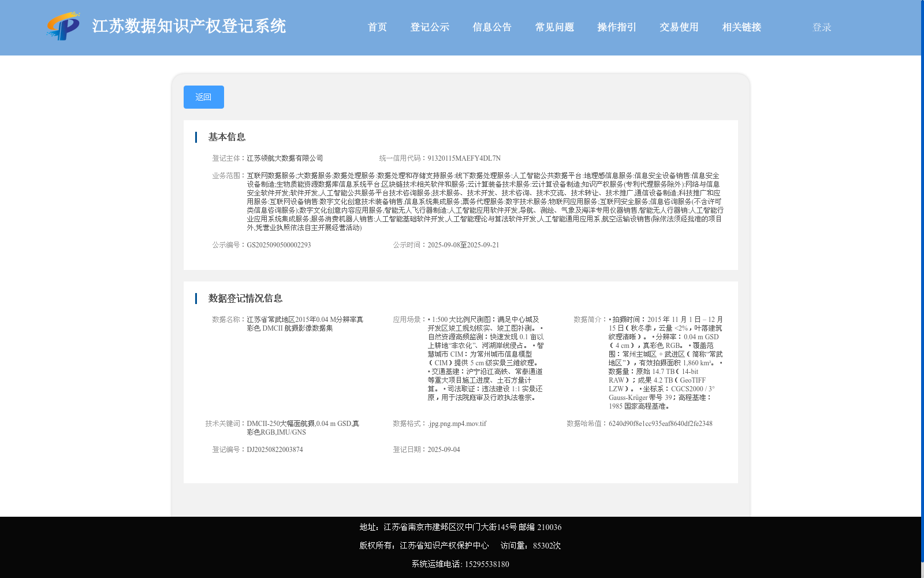Select the 基本信息 section heading
The width and height of the screenshot is (924, 578).
[227, 137]
